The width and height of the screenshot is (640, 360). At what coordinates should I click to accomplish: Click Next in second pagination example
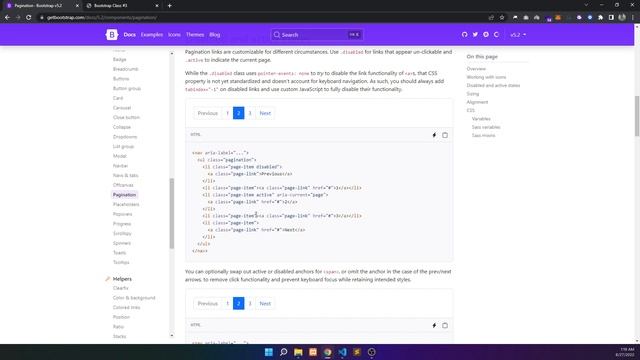(x=265, y=303)
